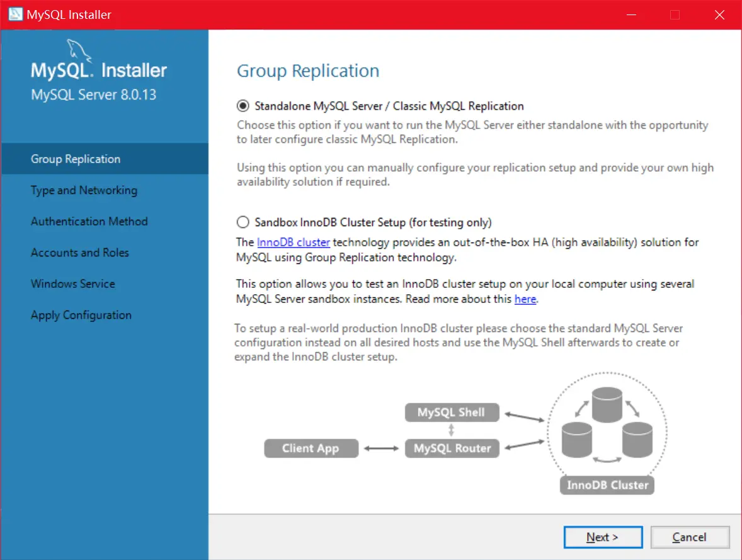Screen dimensions: 742x560
Task: Click the Client App diagram box
Action: [x=311, y=449]
